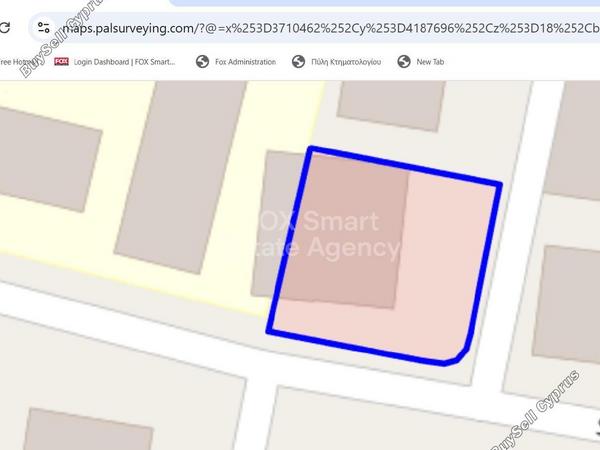Viewport: 600px width, 450px height.
Task: Click the globe icon beside Fox Administration
Action: (x=202, y=62)
